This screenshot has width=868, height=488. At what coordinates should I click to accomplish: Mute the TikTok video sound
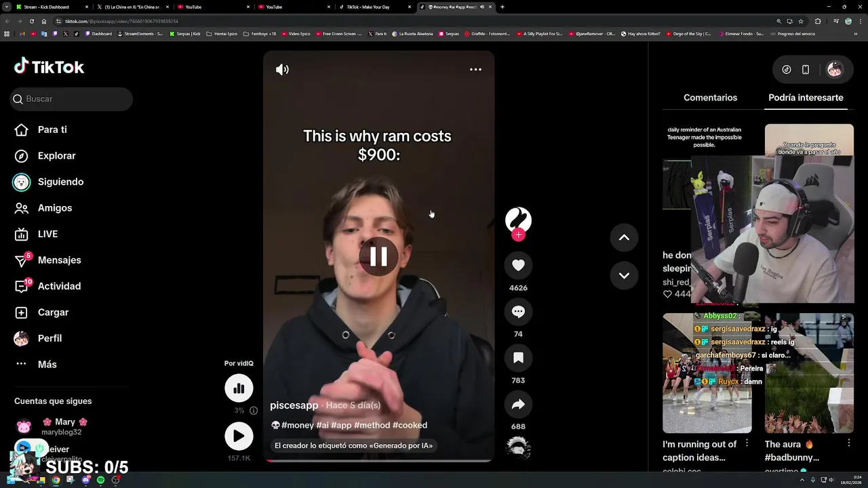click(282, 69)
